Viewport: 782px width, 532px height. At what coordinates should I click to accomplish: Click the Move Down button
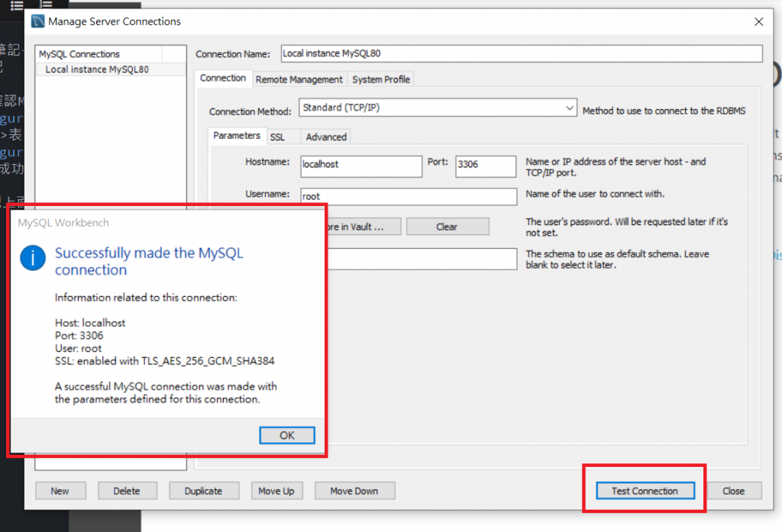(354, 491)
